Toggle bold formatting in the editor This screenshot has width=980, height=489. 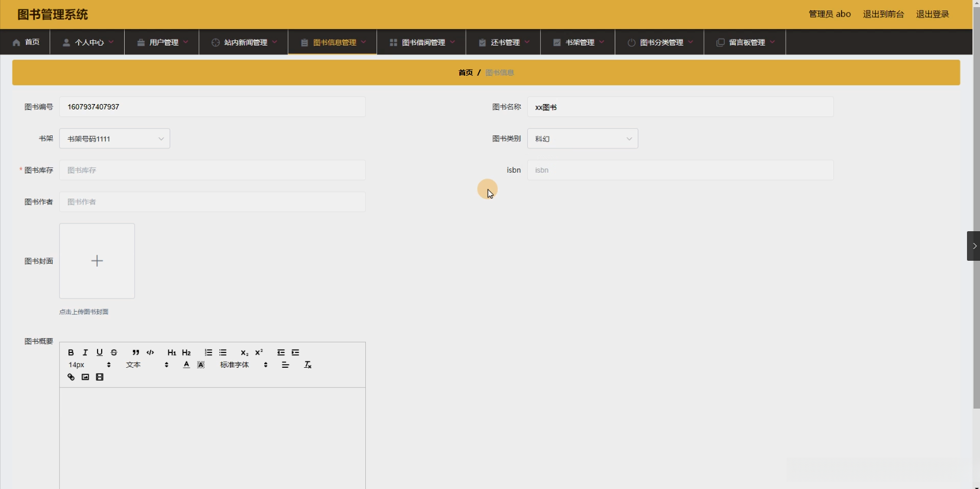point(71,352)
